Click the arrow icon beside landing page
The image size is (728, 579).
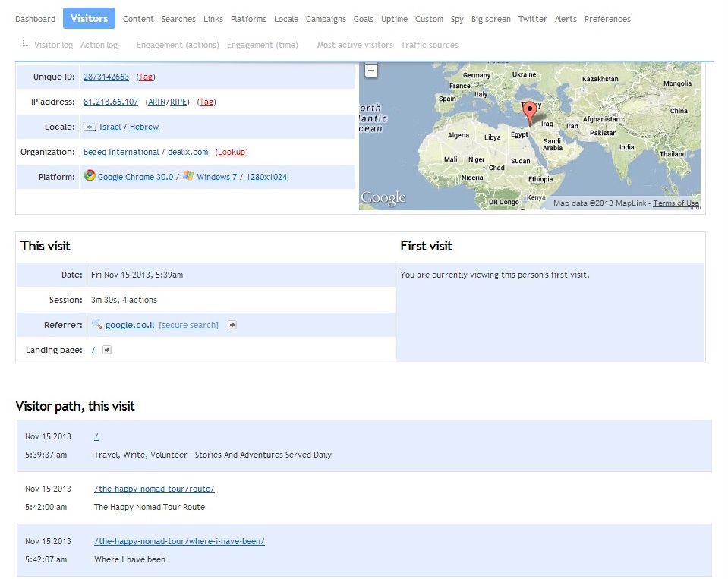[x=107, y=350]
